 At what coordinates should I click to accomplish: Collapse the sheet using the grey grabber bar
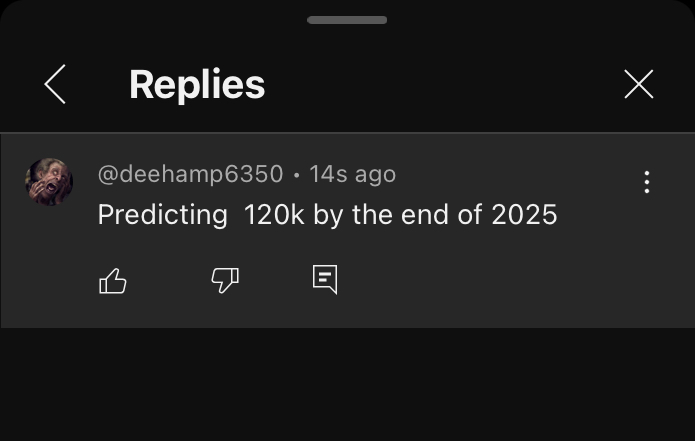tap(347, 20)
